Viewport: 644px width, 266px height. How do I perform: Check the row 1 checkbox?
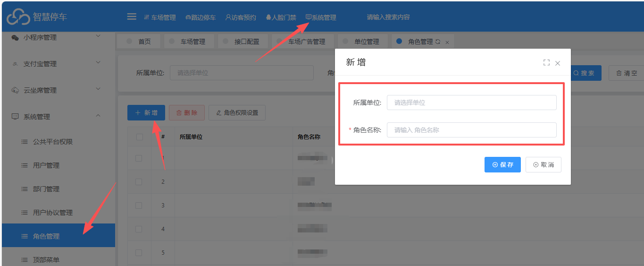139,158
